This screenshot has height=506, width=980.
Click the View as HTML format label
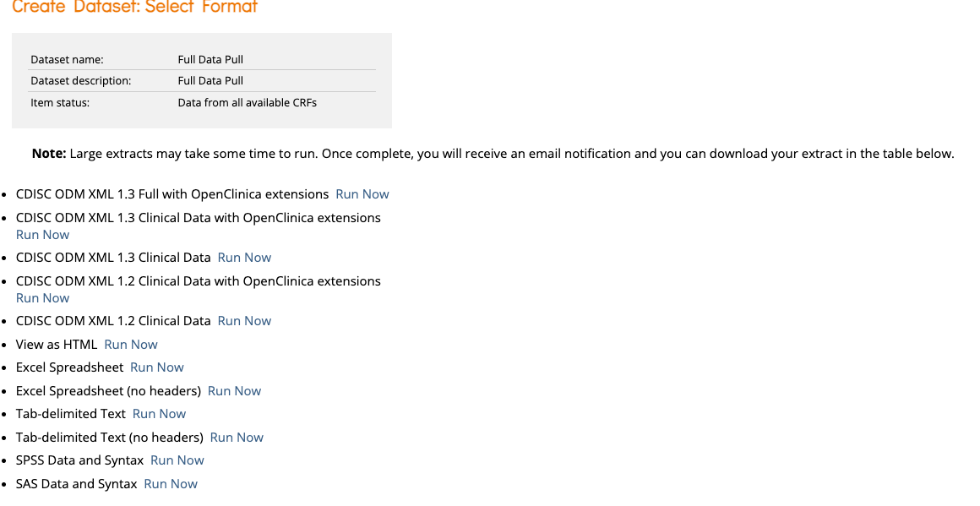(57, 345)
